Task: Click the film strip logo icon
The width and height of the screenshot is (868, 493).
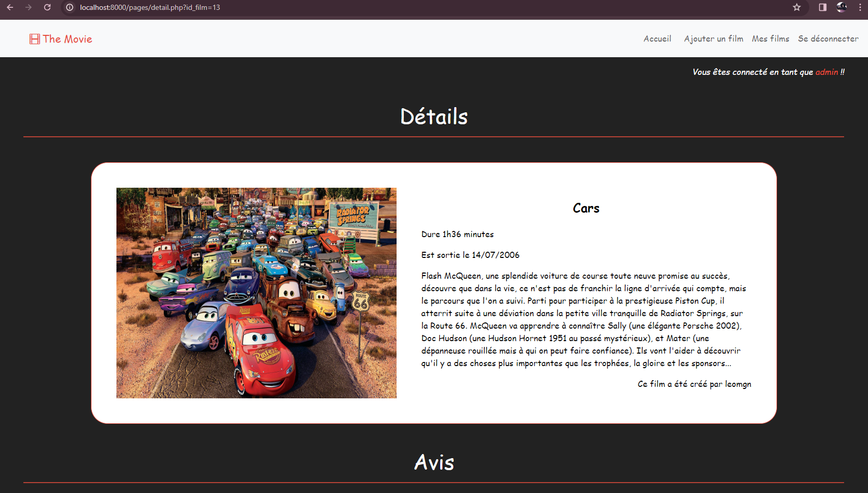Action: tap(34, 39)
